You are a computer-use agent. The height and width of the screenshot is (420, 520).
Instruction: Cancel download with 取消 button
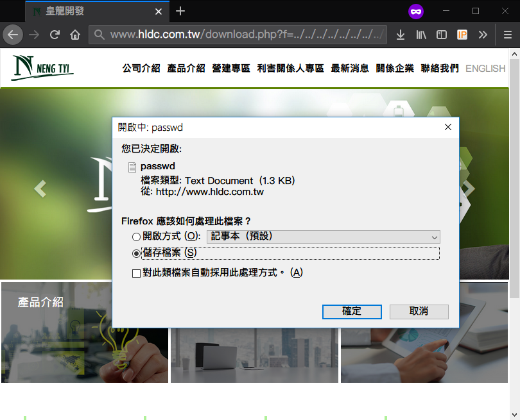pyautogui.click(x=419, y=312)
